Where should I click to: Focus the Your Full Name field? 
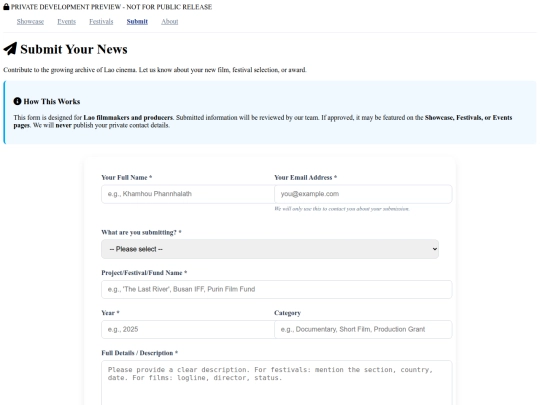(188, 194)
